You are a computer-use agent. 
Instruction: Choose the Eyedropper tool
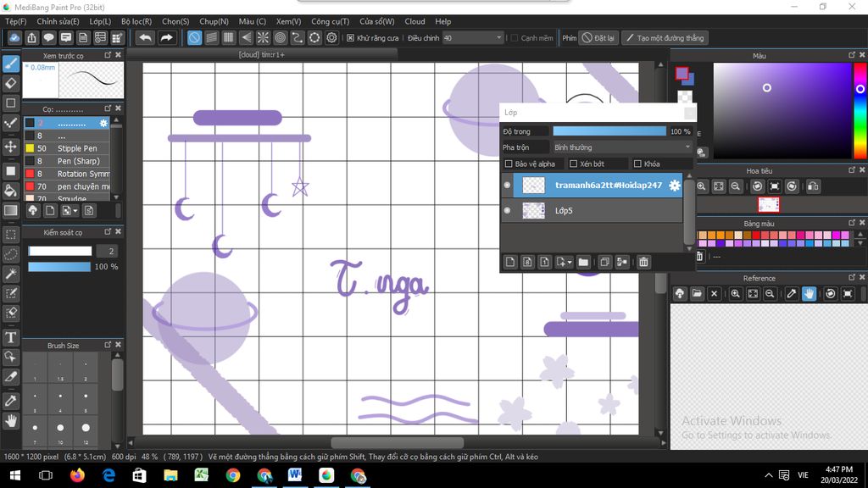(11, 401)
